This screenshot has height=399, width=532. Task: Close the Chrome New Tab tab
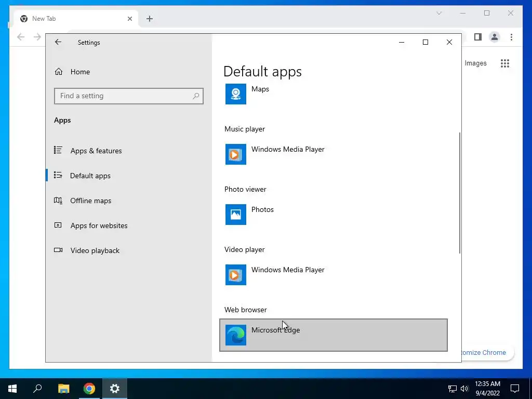(129, 19)
